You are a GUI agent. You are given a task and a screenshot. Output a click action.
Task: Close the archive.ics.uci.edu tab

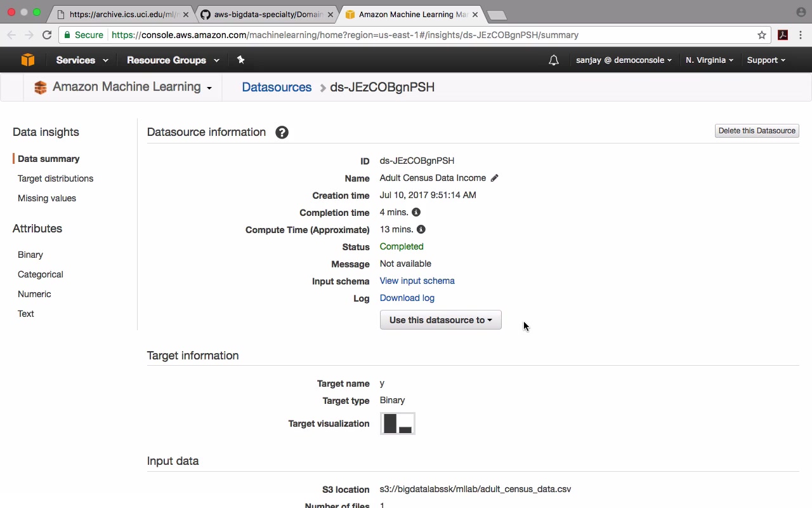(186, 14)
